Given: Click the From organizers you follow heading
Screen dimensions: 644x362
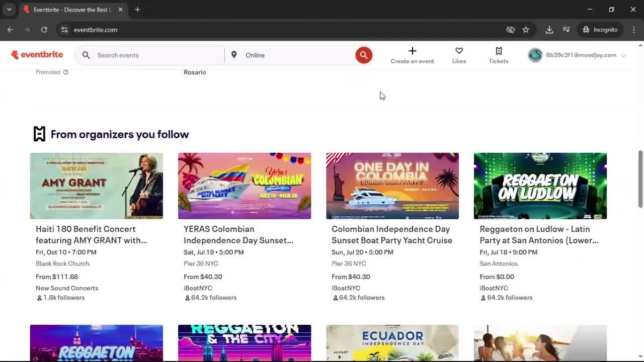Looking at the screenshot, I should [x=120, y=134].
